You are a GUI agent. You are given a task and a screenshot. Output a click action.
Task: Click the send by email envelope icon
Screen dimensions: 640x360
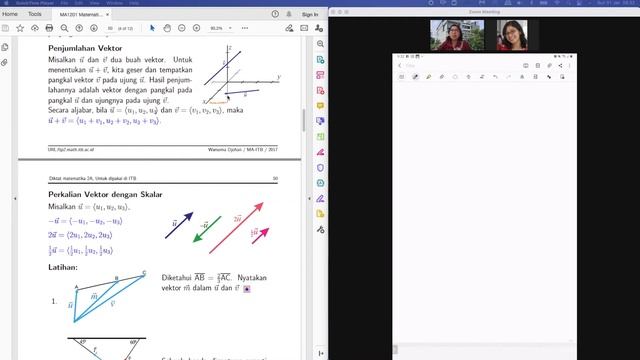click(x=304, y=28)
